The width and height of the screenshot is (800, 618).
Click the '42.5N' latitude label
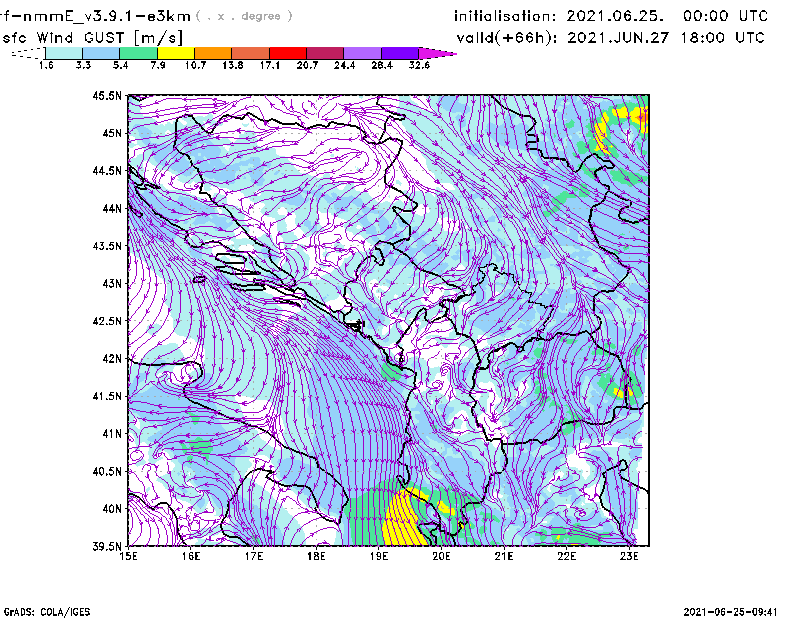[x=107, y=321]
